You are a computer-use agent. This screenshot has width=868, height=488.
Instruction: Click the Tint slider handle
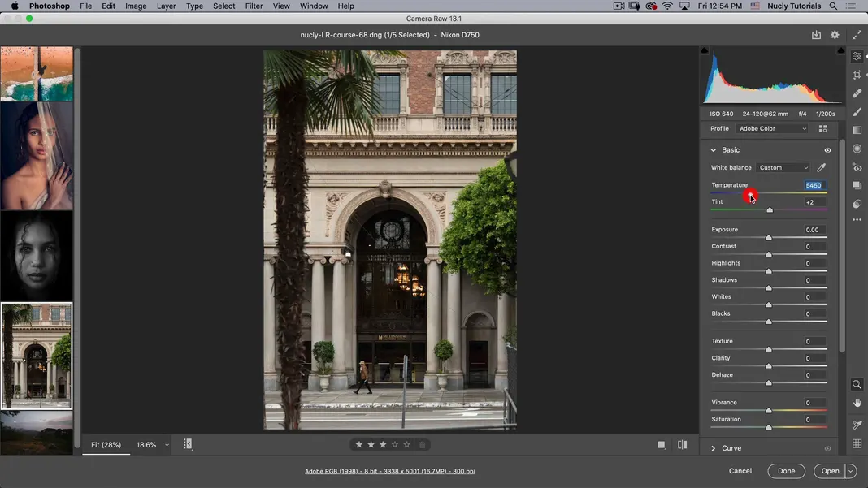[x=770, y=209]
